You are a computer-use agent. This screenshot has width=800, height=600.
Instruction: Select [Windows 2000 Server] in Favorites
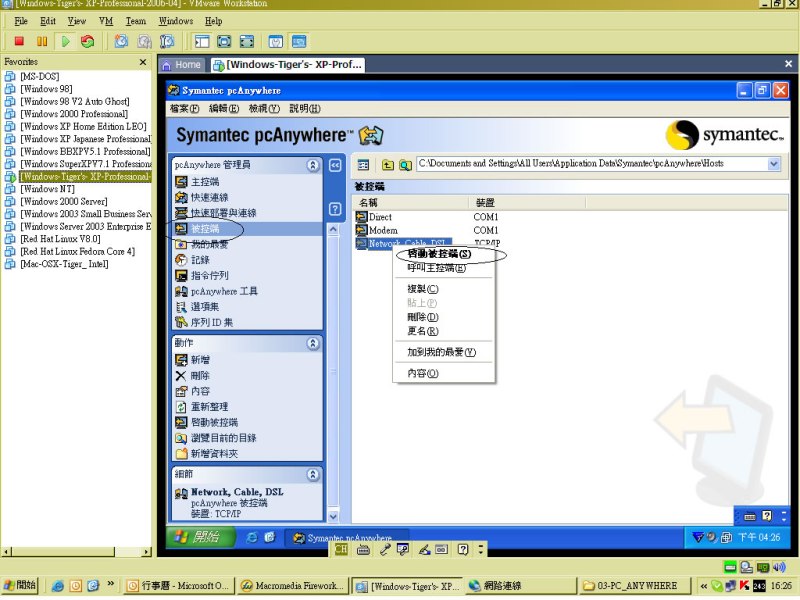point(64,202)
